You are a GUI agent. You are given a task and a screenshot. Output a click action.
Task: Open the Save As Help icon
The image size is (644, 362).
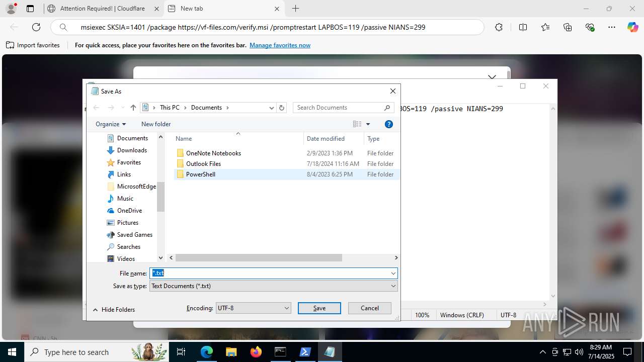click(x=388, y=124)
